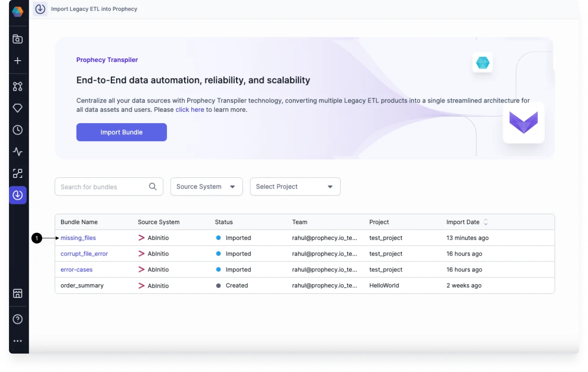The image size is (588, 372).
Task: Open the clock jobs icon in sidebar
Action: tap(18, 130)
